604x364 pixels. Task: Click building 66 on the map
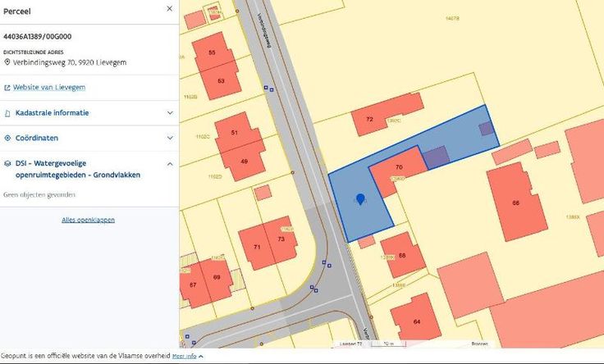[516, 202]
